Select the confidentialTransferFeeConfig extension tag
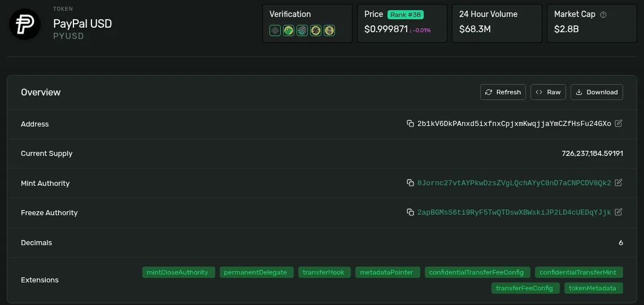 click(477, 272)
